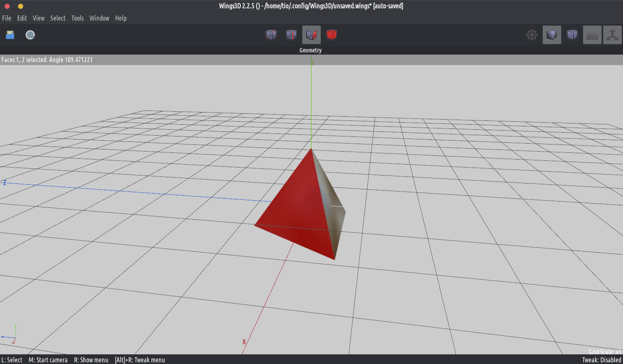Screen dimensions: 623x364
Task: Open the Help menu
Action: (x=121, y=18)
